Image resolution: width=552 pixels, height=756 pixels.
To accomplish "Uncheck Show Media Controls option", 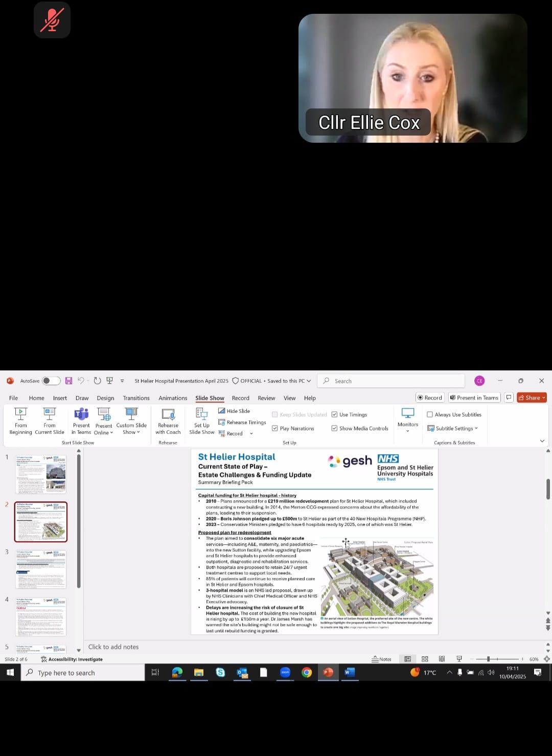I will coord(334,429).
